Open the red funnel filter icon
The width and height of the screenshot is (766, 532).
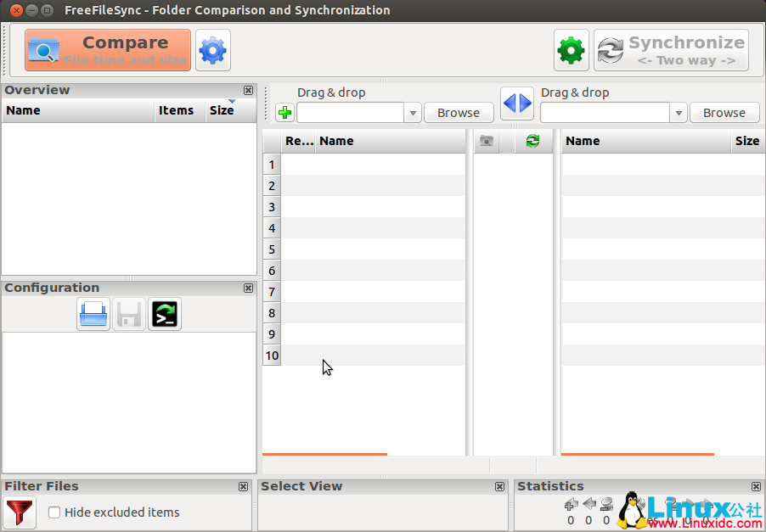[20, 512]
